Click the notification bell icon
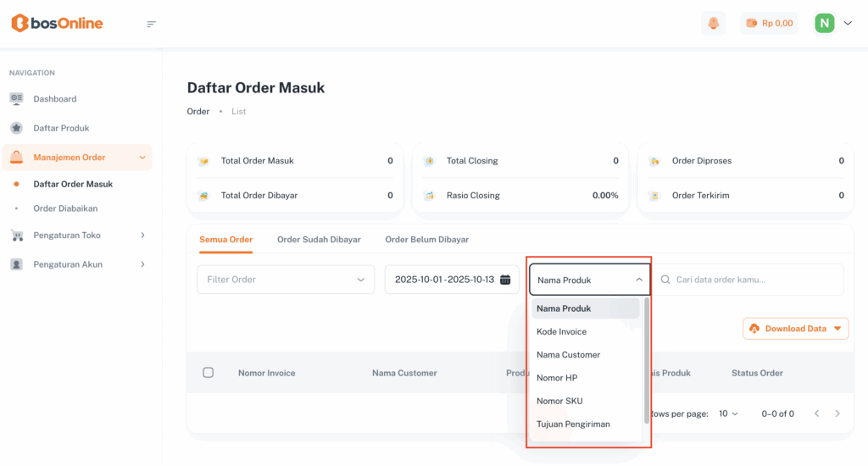Viewport: 868px width, 466px height. click(713, 24)
